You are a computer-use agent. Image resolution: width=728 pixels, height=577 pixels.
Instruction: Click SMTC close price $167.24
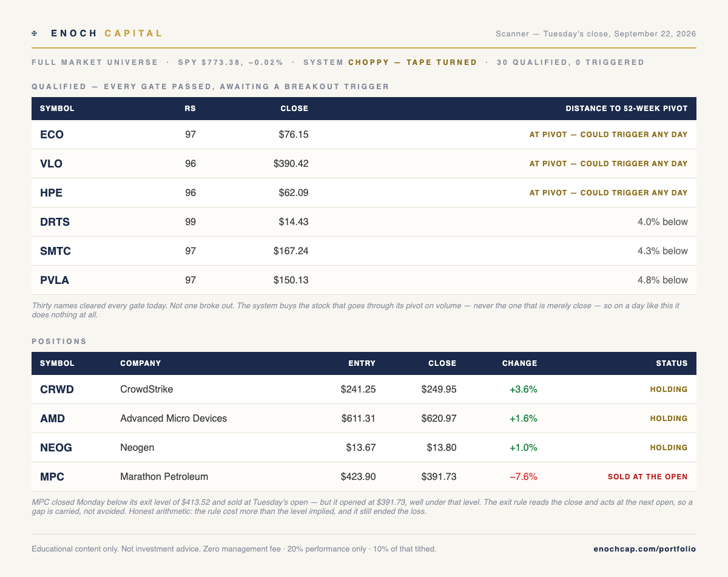pyautogui.click(x=291, y=251)
